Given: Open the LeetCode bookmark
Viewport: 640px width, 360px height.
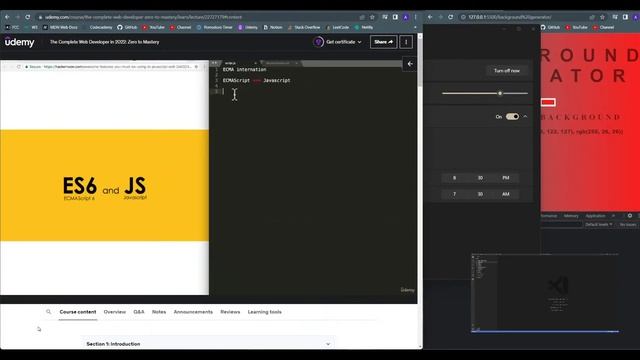Looking at the screenshot, I should pos(338,27).
